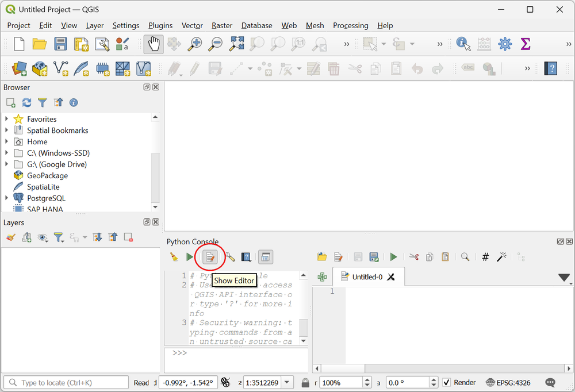Screen dimensions: 575x392
Task: Close the Untitled-0 editor tab
Action: (x=391, y=277)
